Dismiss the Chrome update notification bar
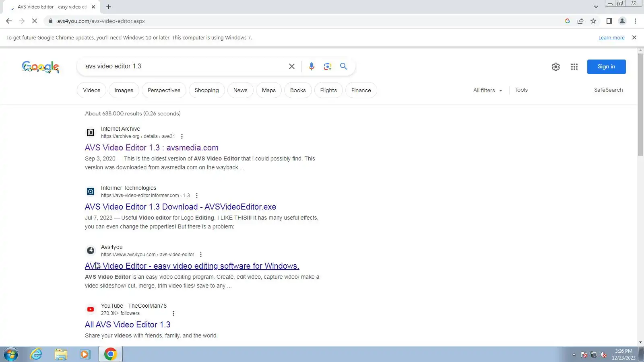The height and width of the screenshot is (362, 644). 634,37
